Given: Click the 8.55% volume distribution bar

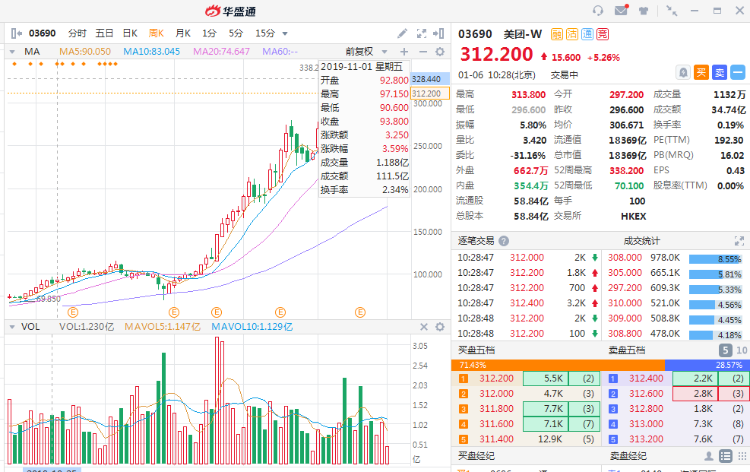Looking at the screenshot, I should (716, 259).
